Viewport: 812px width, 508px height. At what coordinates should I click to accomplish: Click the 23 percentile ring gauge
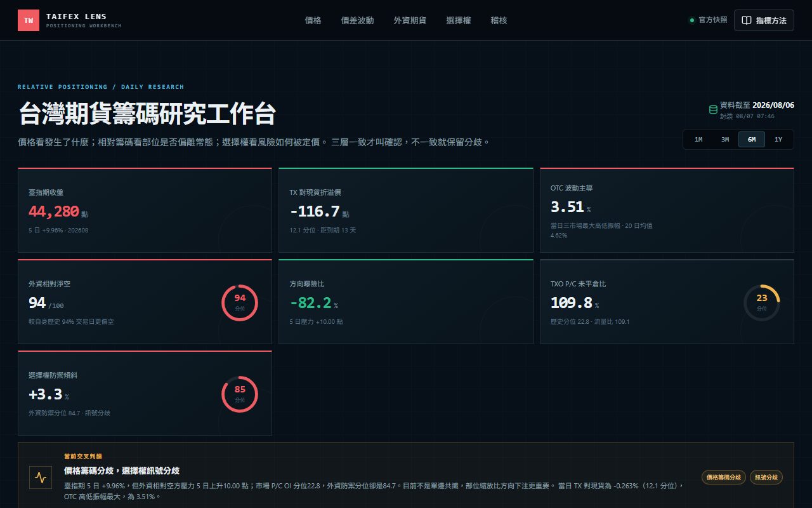pyautogui.click(x=762, y=302)
